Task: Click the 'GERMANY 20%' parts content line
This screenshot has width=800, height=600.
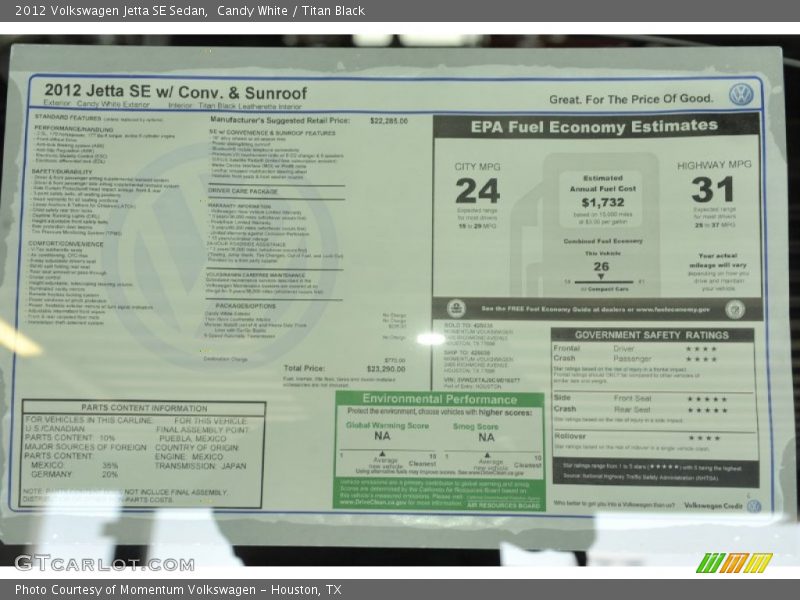Action: tap(74, 474)
